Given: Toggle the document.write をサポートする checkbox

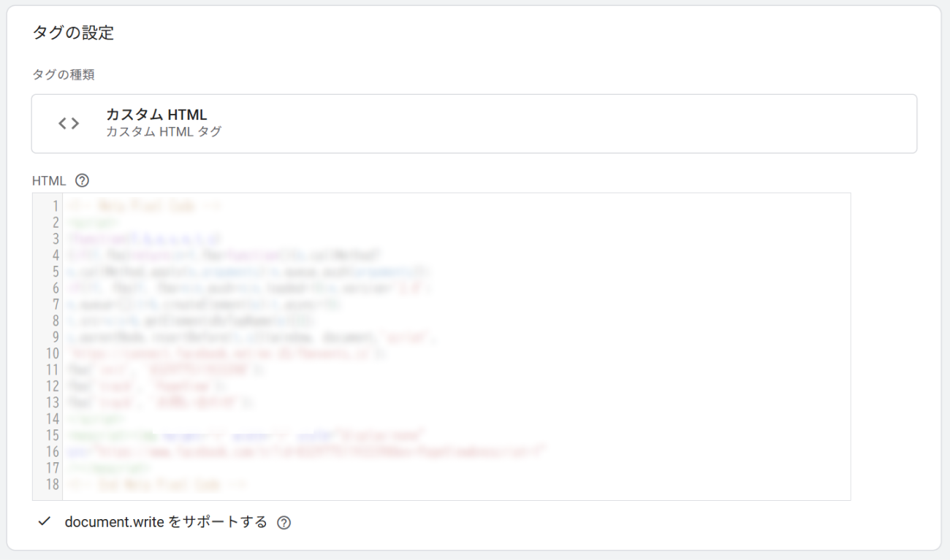Looking at the screenshot, I should (x=45, y=521).
